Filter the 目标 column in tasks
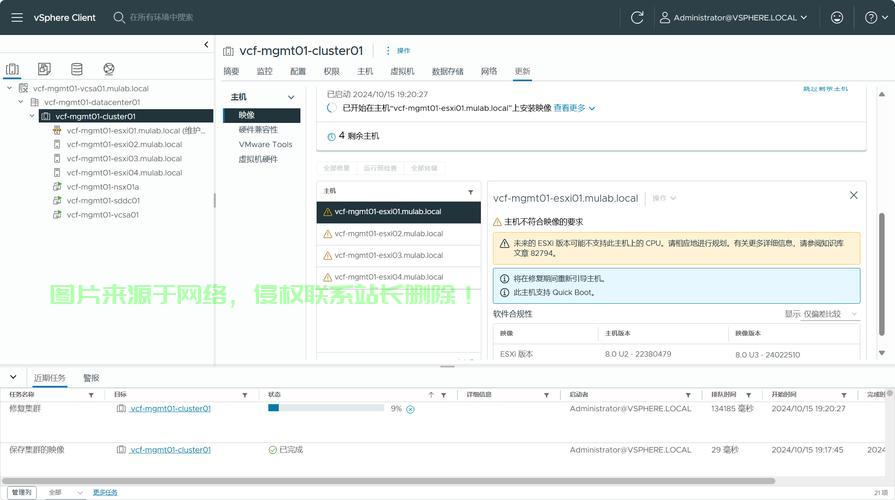This screenshot has height=500, width=895. (x=244, y=395)
